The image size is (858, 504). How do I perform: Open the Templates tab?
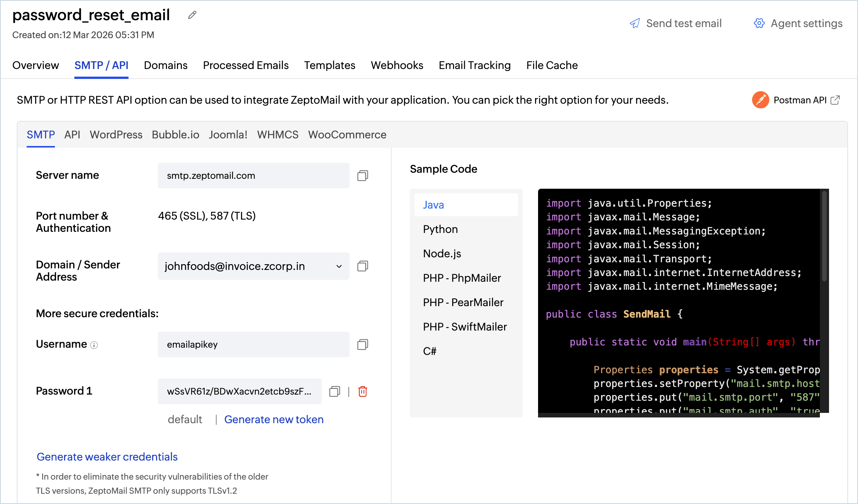329,65
